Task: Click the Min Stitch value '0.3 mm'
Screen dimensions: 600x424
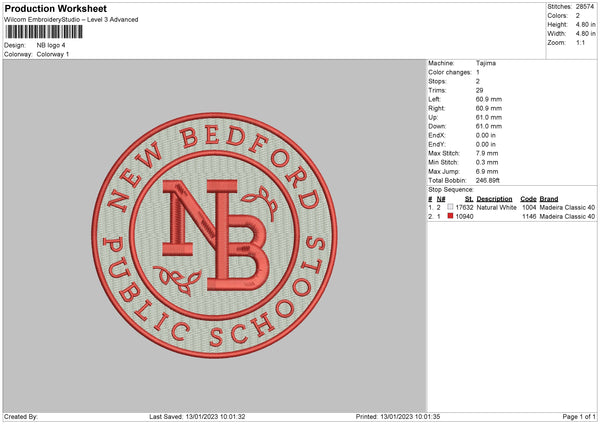Action: pos(487,163)
